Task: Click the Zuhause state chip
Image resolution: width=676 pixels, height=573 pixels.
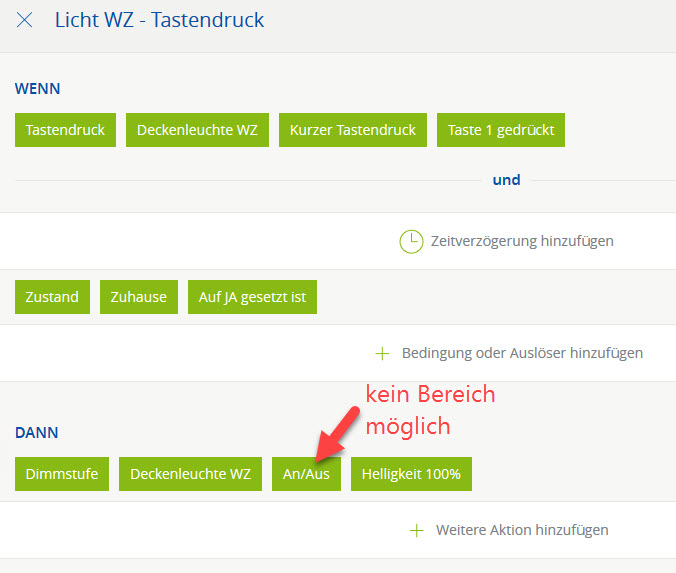Action: pyautogui.click(x=139, y=297)
